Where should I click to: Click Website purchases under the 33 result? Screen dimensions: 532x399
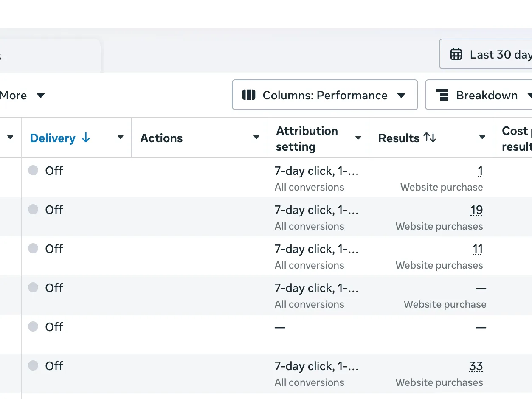point(439,382)
